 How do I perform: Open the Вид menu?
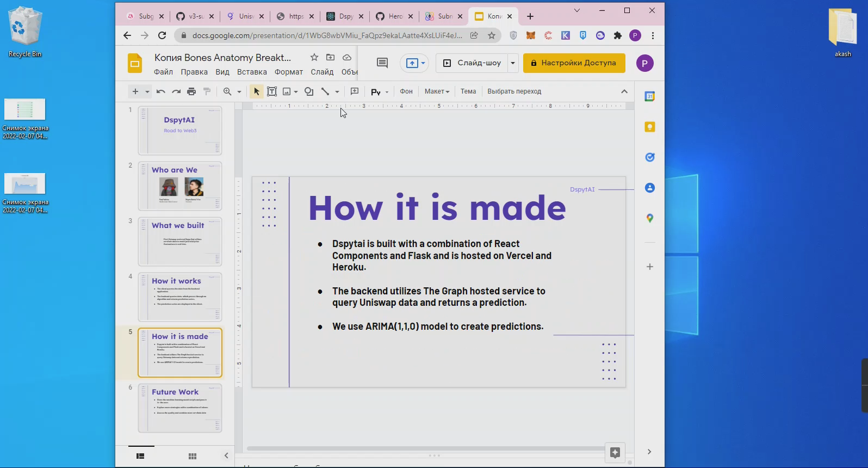coord(222,72)
